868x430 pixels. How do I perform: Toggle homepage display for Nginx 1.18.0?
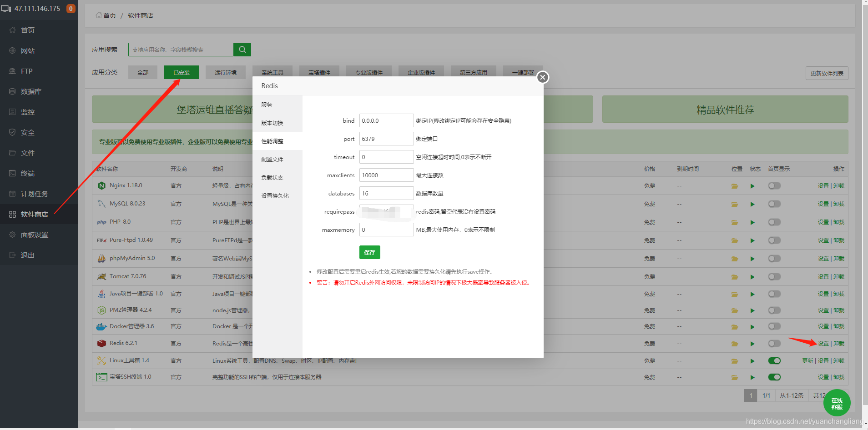774,185
